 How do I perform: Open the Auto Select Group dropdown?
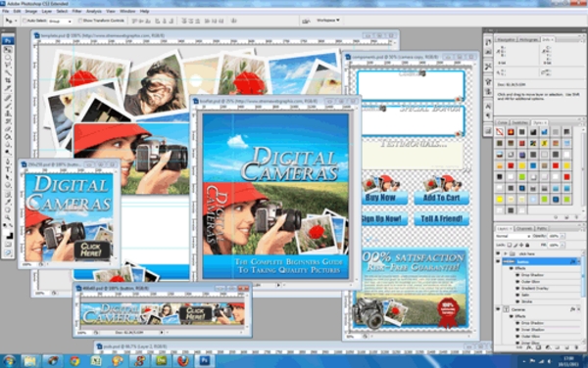point(61,21)
